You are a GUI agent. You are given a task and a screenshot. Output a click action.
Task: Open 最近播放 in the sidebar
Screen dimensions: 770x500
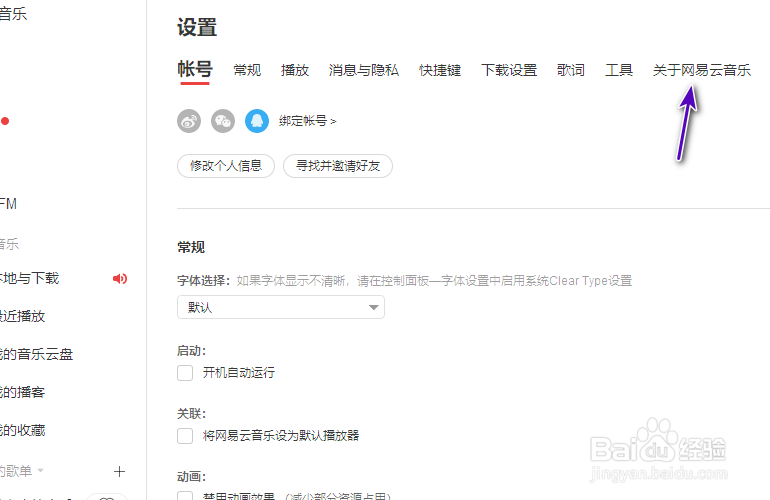pyautogui.click(x=23, y=316)
